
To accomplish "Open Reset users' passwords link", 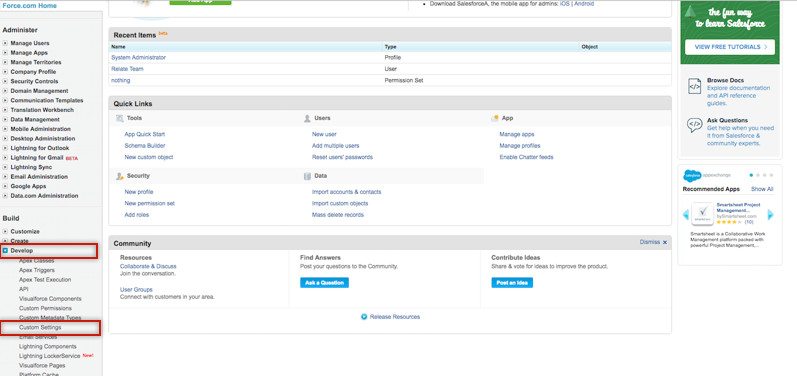I will (342, 158).
